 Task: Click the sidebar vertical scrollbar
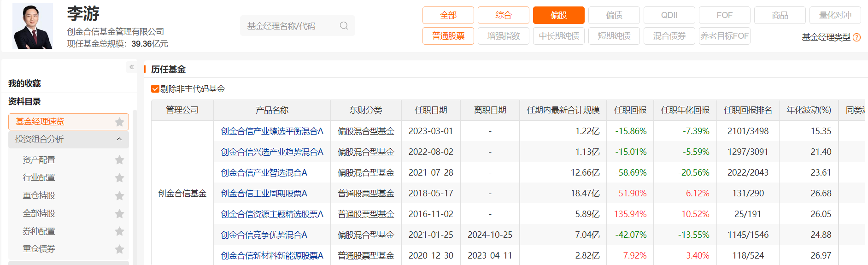(135, 184)
